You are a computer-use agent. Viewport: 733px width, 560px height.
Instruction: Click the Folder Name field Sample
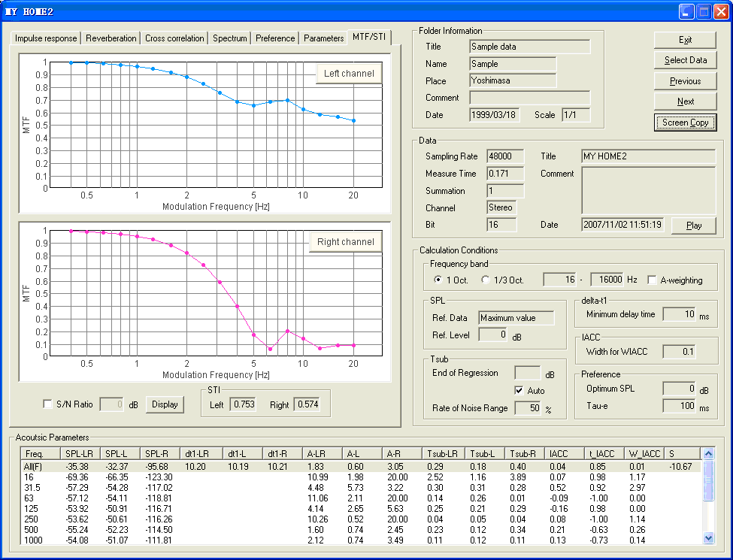tap(513, 64)
